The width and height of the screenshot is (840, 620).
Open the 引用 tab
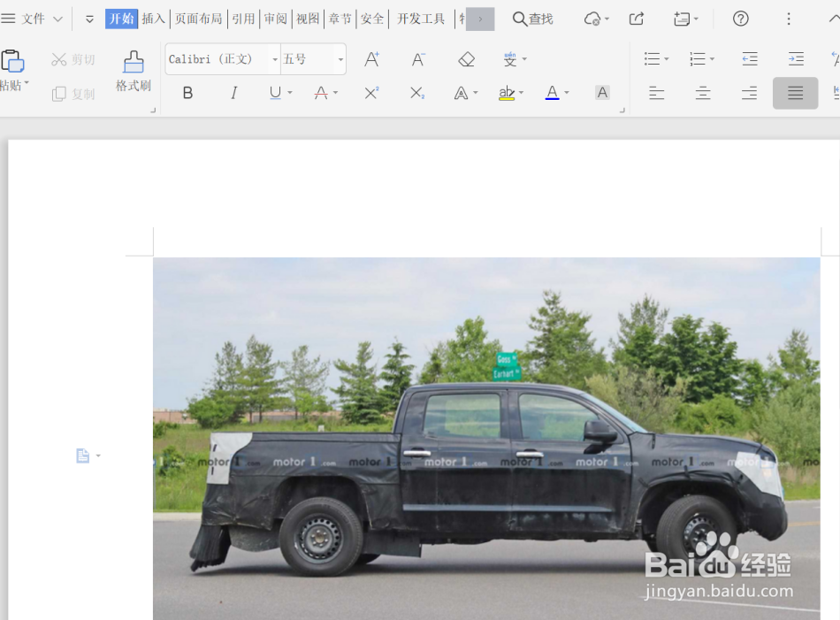coord(243,19)
